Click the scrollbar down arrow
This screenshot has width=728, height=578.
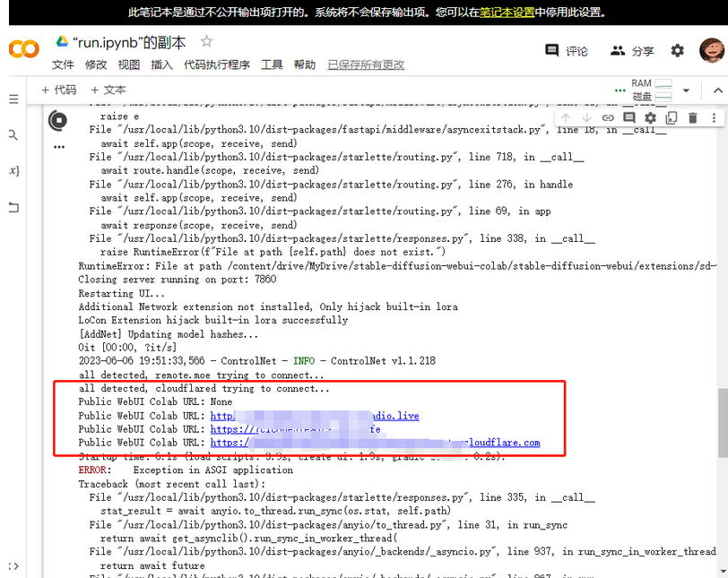coord(723,572)
